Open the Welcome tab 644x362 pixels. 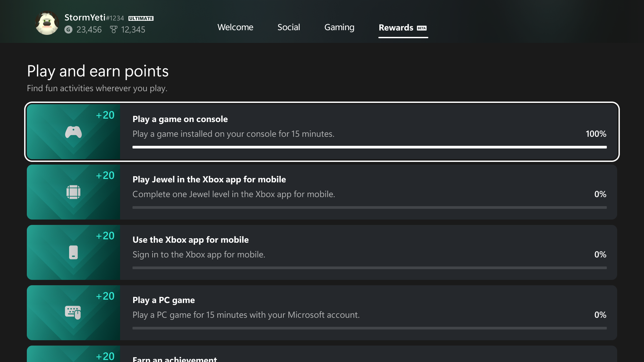click(x=235, y=27)
